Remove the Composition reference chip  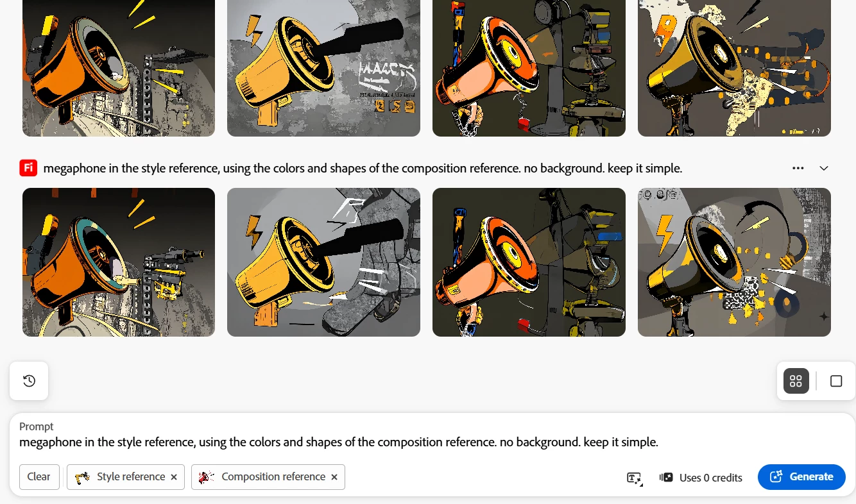click(x=334, y=477)
